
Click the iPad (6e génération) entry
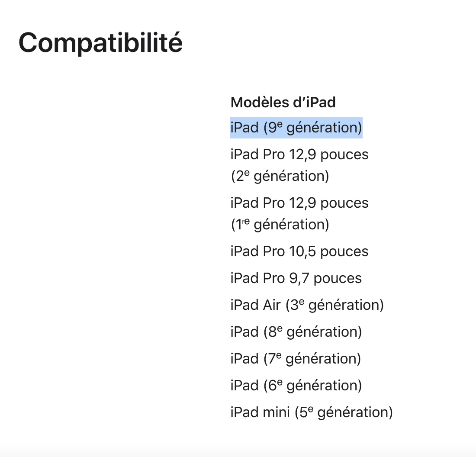(296, 386)
